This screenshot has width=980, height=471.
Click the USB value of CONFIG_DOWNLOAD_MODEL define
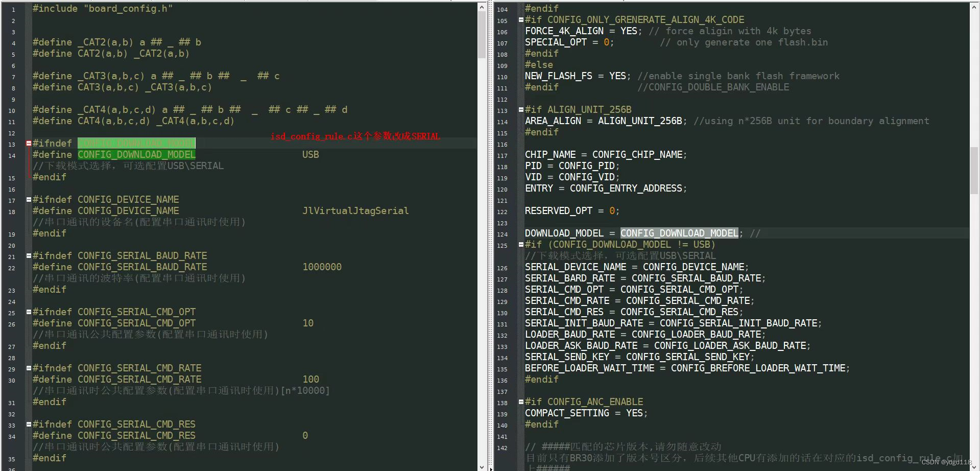(x=310, y=155)
